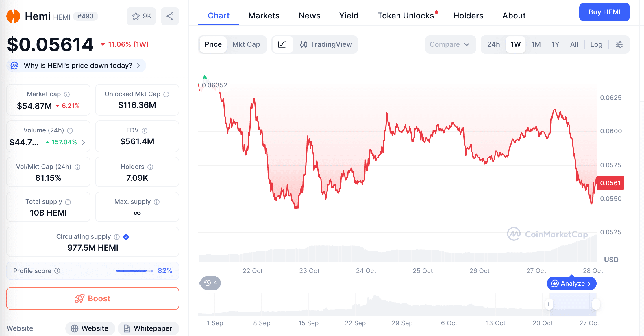Screen dimensions: 644x336
Task: Open chart settings sliders icon
Action: coord(619,44)
